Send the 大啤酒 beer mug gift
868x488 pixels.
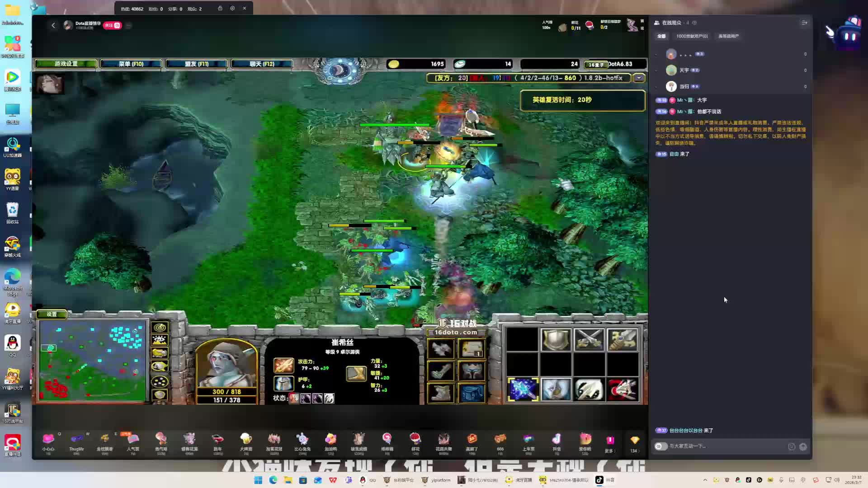(x=246, y=439)
